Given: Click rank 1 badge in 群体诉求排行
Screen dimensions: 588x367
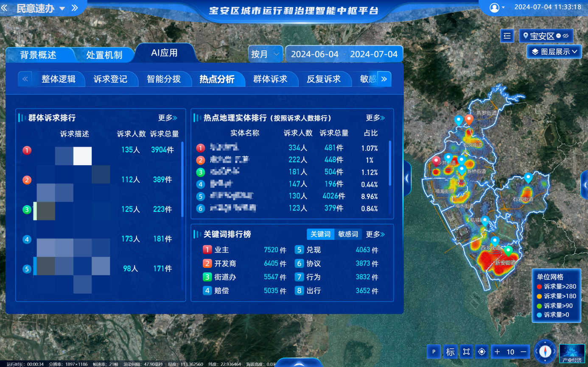Looking at the screenshot, I should 27,150.
